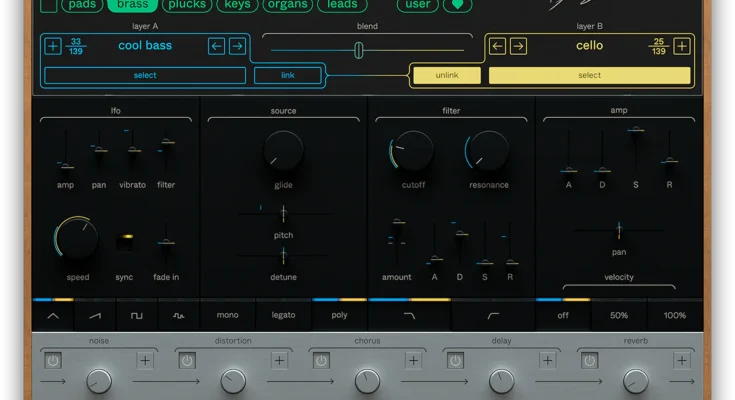Click the plus icon in layer A
The image size is (735, 400).
coord(53,46)
